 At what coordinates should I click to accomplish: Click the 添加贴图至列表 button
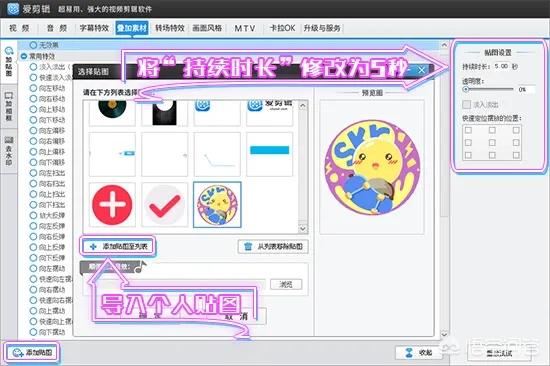click(x=118, y=246)
